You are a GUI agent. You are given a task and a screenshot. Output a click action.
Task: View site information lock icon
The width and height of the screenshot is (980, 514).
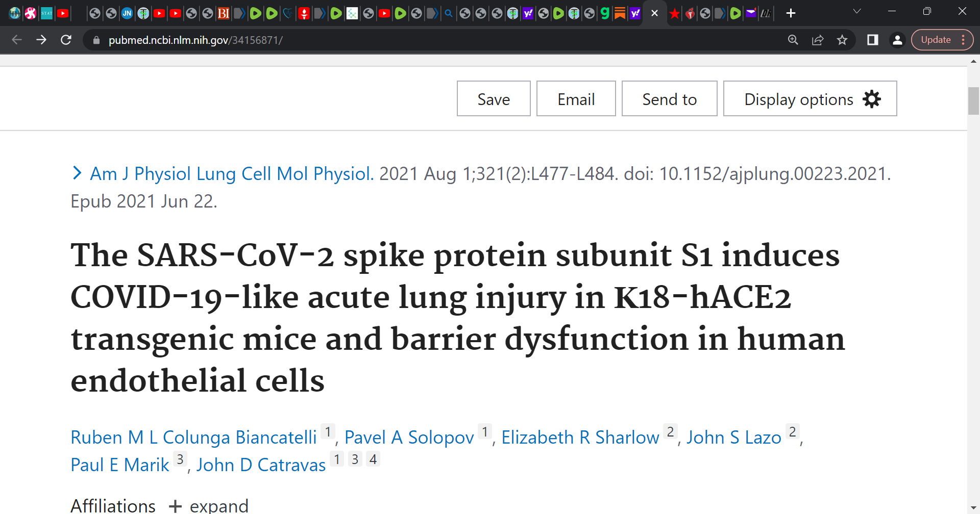pos(96,40)
